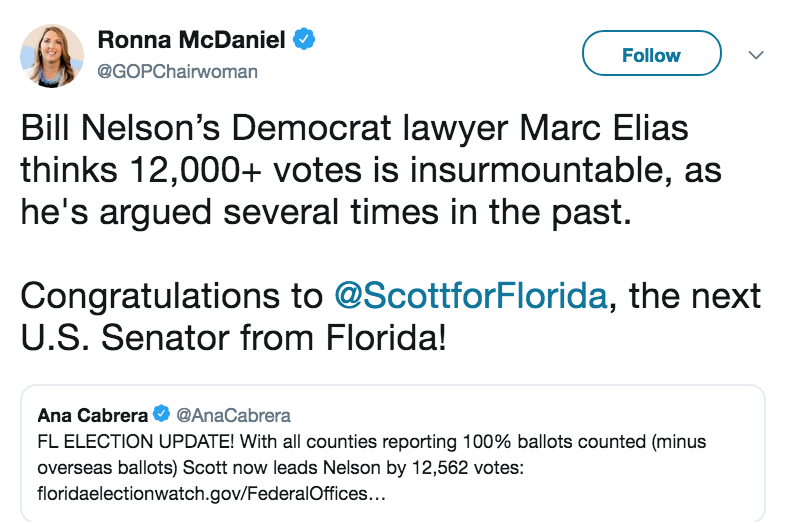Image resolution: width=786 pixels, height=522 pixels.
Task: Open Ana Cabrera's name in quoted tweet
Action: pyautogui.click(x=93, y=415)
